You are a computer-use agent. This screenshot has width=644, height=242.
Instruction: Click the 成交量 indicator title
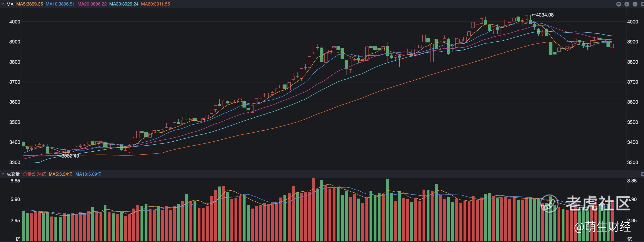coord(13,174)
